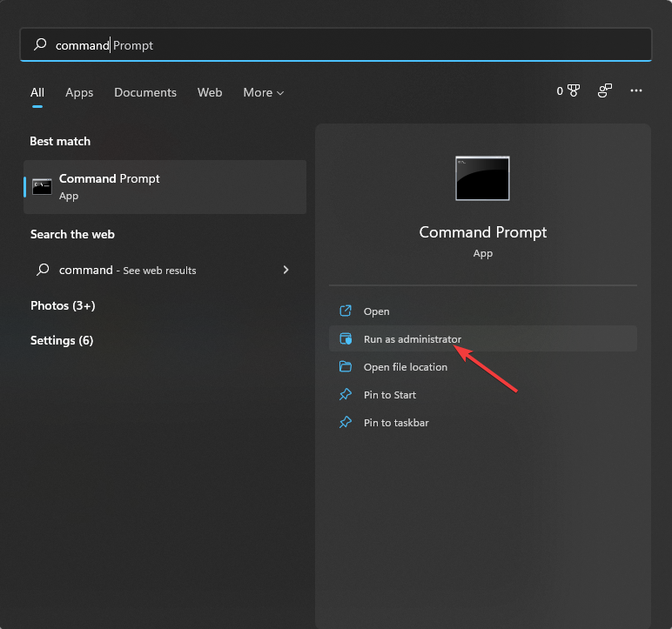
Task: Select the Web filter tab
Action: point(210,92)
